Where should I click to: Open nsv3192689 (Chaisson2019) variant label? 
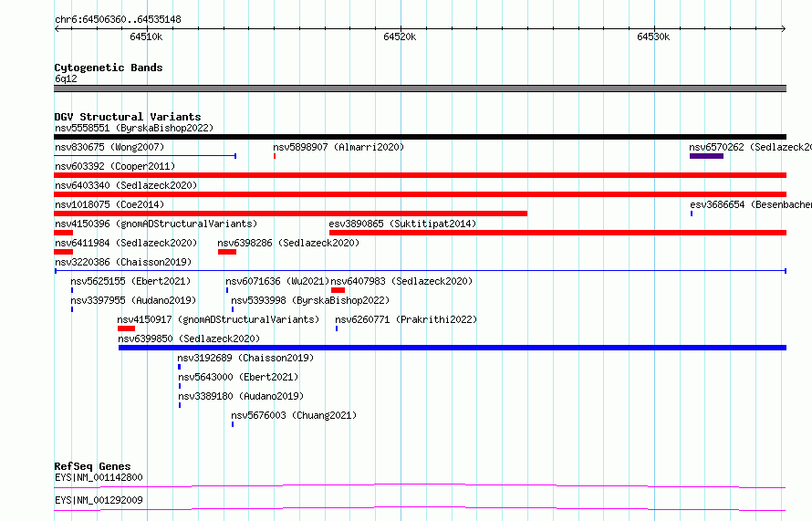(x=245, y=358)
